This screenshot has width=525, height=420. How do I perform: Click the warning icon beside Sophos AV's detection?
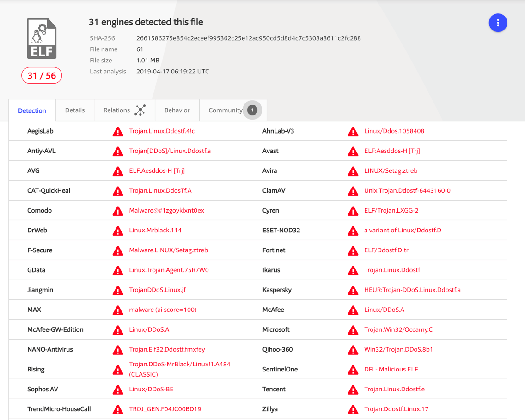(117, 390)
